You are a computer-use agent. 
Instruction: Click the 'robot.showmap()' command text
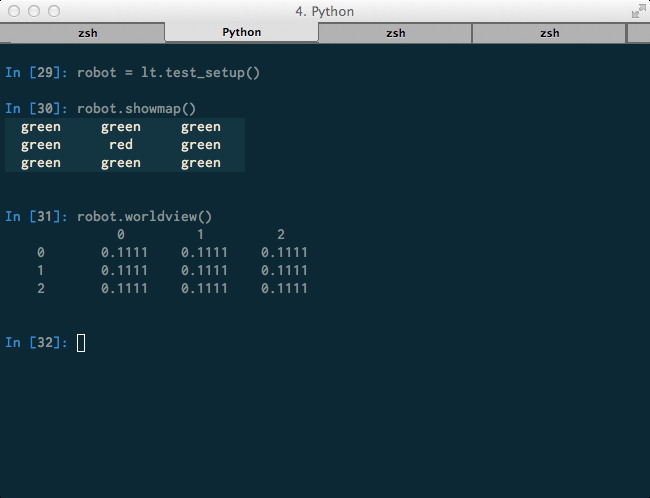(136, 109)
